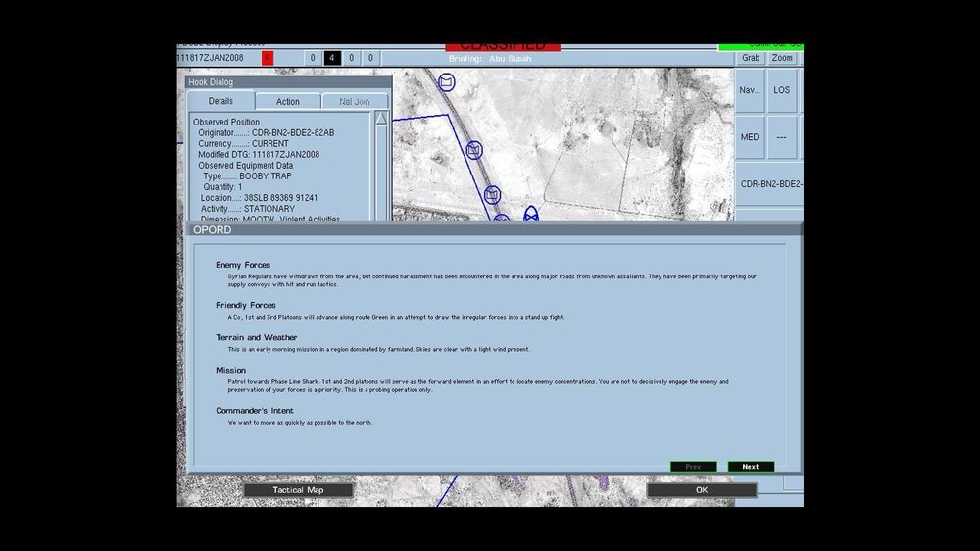Click the 'Currency: CURRENT' line
This screenshot has width=980, height=551.
[243, 143]
